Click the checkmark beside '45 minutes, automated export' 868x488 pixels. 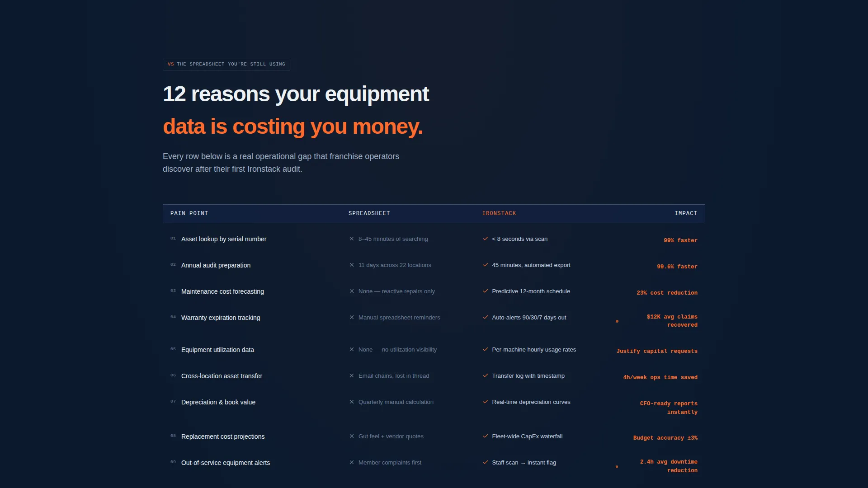pyautogui.click(x=486, y=265)
